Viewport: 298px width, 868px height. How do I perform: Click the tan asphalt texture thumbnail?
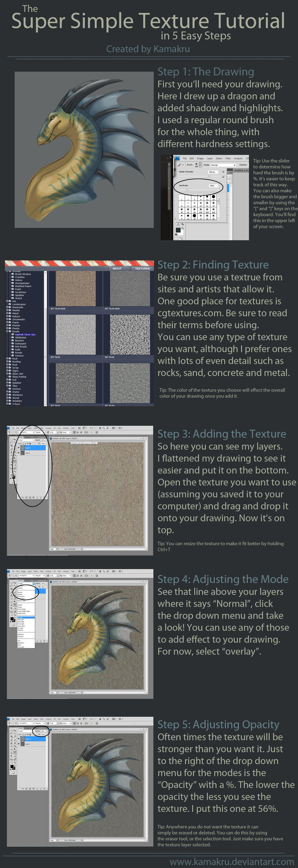pos(75,289)
